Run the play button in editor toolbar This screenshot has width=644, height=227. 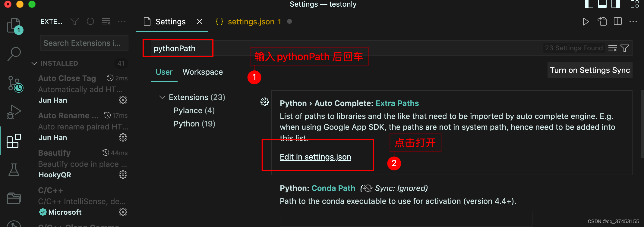(586, 22)
